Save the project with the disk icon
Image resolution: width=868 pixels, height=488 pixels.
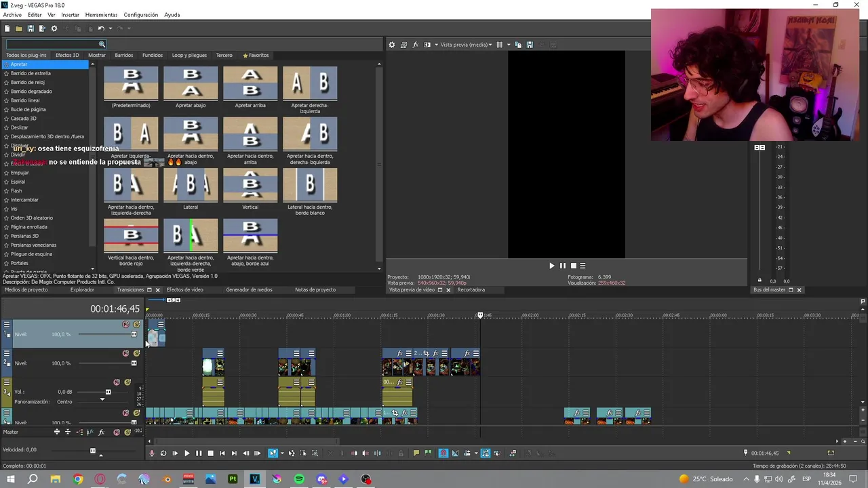tap(31, 28)
